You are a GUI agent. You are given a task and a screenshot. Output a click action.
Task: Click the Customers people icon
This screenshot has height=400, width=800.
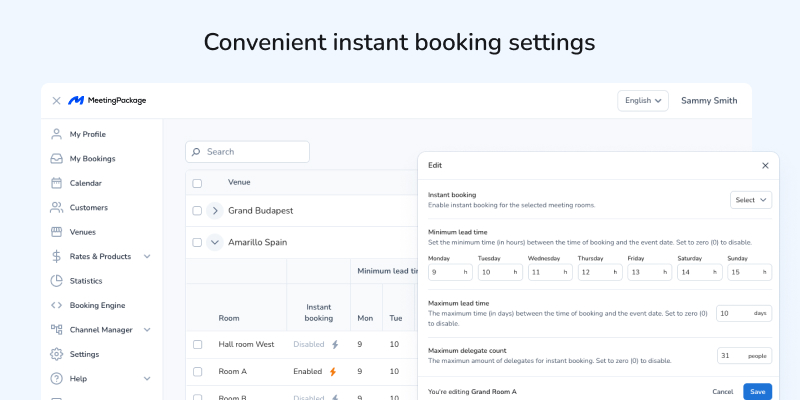pos(57,207)
